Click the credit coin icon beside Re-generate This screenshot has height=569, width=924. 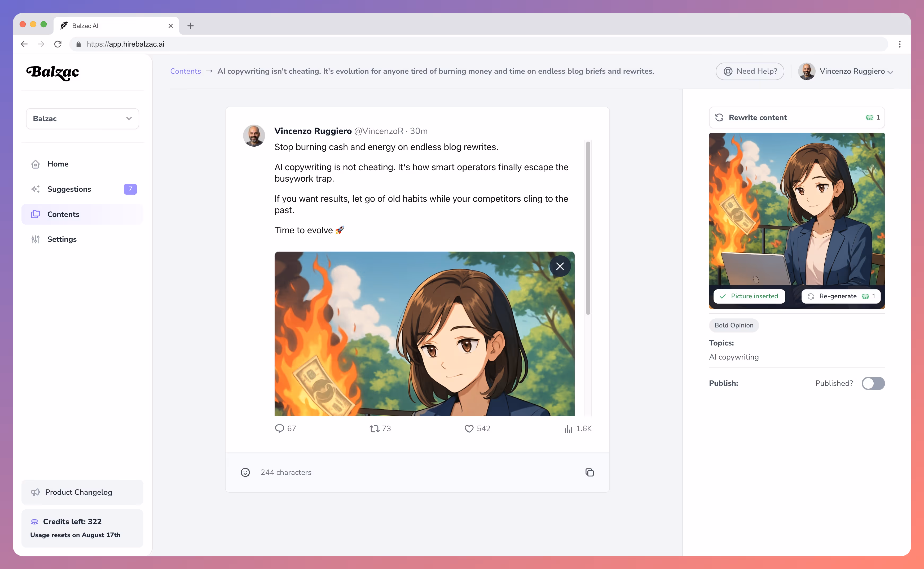pyautogui.click(x=865, y=296)
